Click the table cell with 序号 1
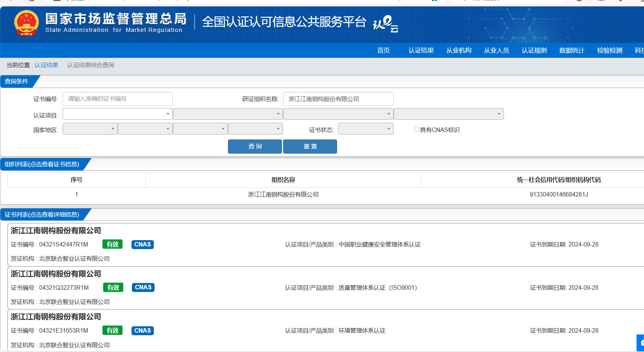Viewport: 644px width, 352px height. (76, 194)
